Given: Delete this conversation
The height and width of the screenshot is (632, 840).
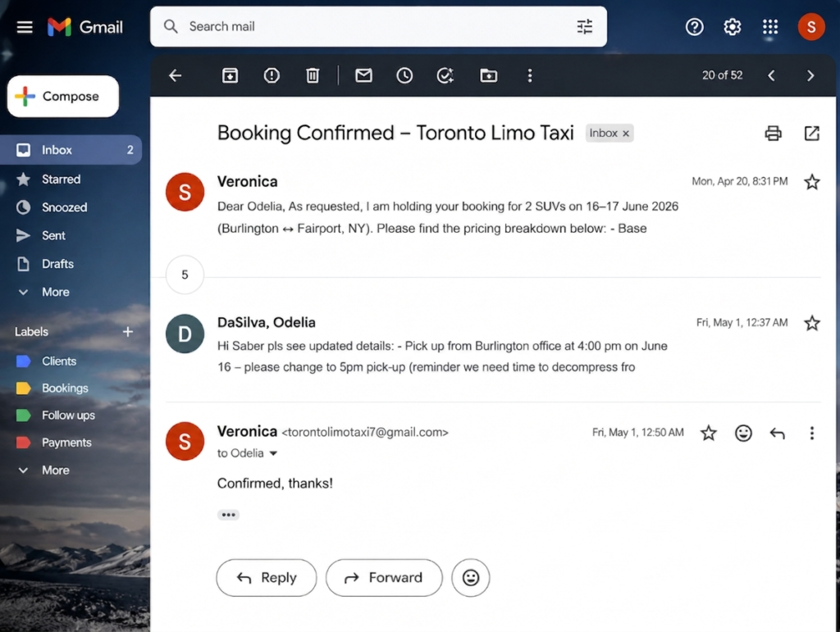Looking at the screenshot, I should click(313, 75).
